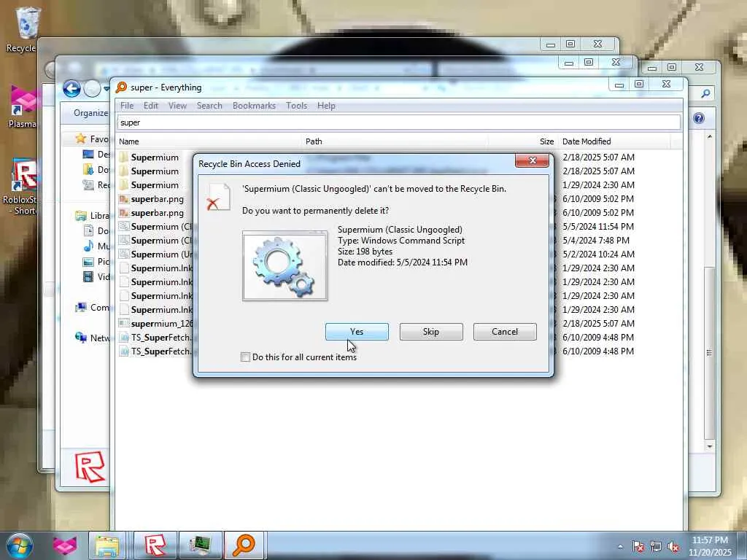The image size is (747, 560).
Task: Click the date 5/4/2024 7:48 PM
Action: point(596,241)
